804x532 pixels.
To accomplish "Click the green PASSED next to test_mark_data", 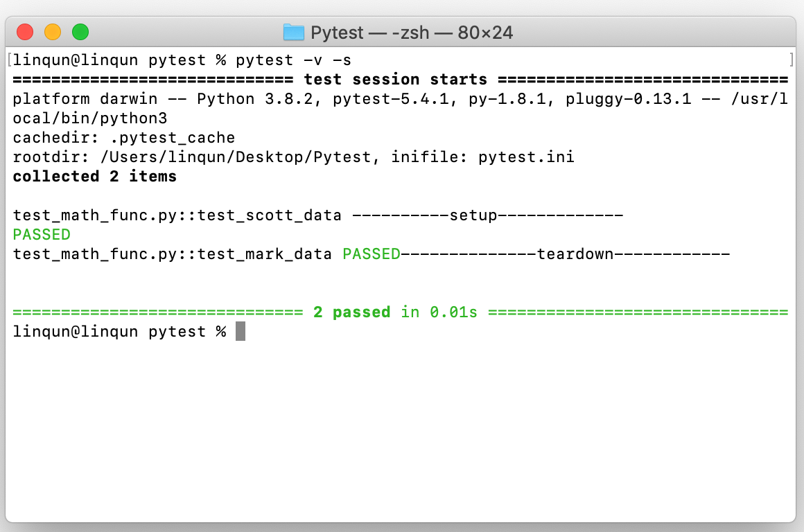I will pos(372,254).
